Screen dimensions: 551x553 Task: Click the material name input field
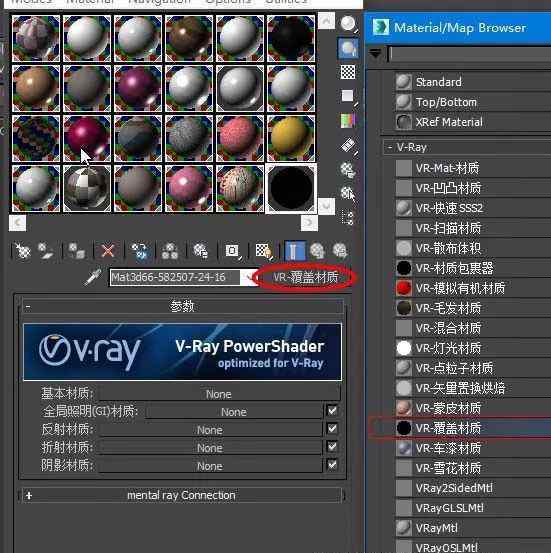(x=175, y=278)
